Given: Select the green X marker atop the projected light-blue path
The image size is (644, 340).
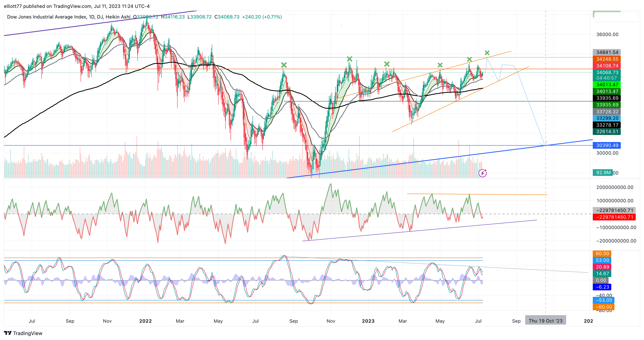Looking at the screenshot, I should (x=487, y=53).
